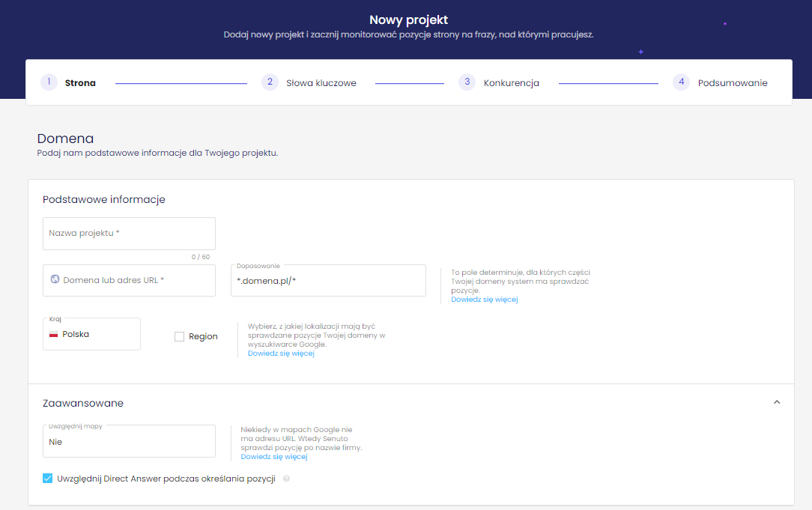812x510 pixels.
Task: Open the Uwzględnij mapy dropdown
Action: point(129,442)
